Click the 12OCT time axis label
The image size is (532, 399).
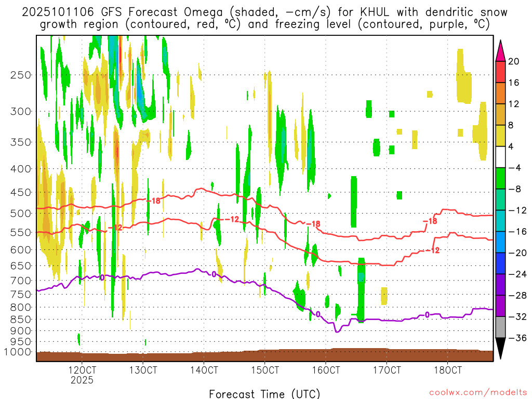point(82,370)
